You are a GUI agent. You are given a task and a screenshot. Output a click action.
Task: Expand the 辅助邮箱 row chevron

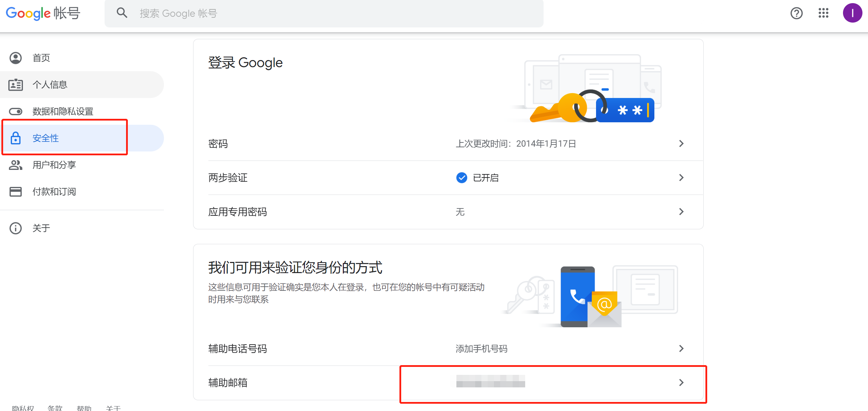(x=681, y=383)
